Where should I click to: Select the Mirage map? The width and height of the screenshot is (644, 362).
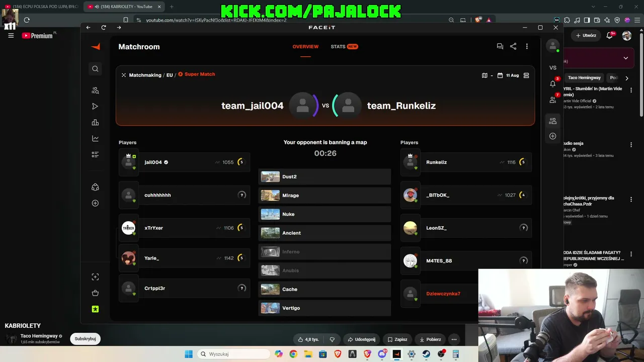(325, 196)
